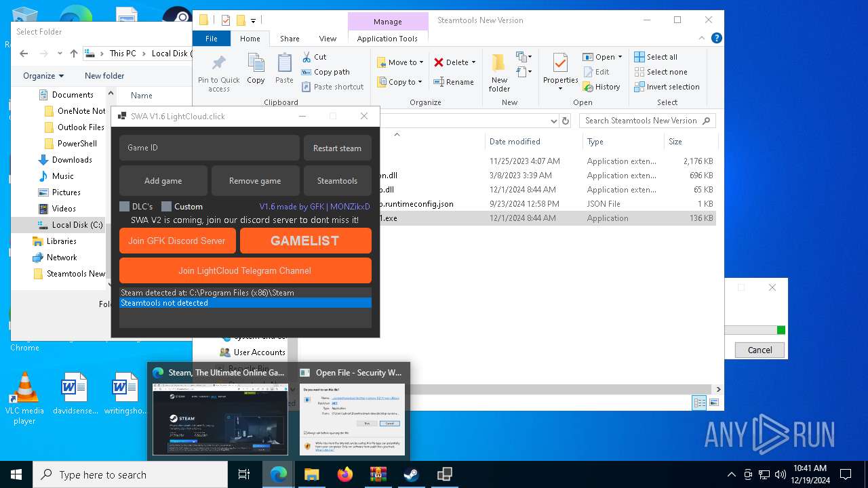Open Properties in the ribbon

(x=560, y=72)
